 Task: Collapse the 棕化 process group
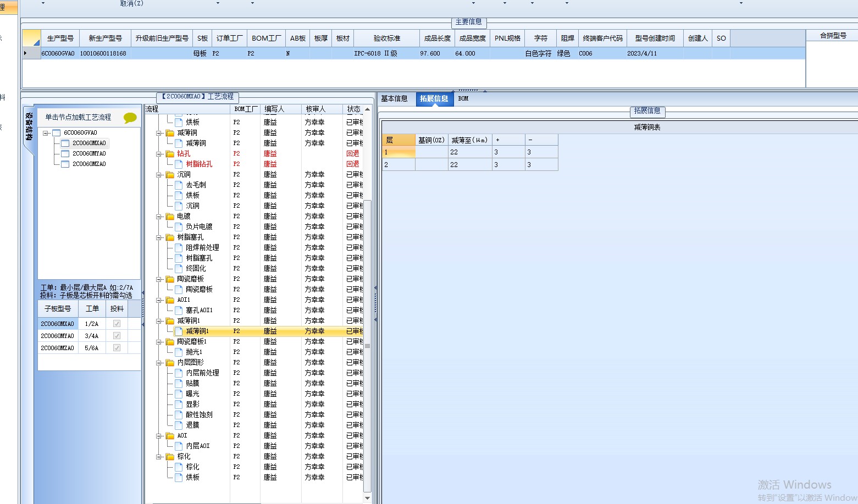tap(159, 457)
